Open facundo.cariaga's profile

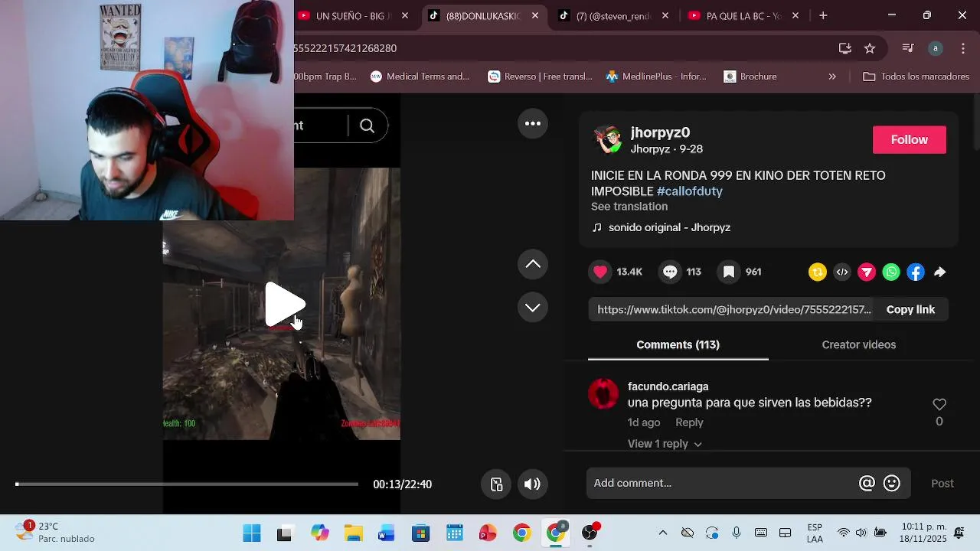click(x=668, y=386)
